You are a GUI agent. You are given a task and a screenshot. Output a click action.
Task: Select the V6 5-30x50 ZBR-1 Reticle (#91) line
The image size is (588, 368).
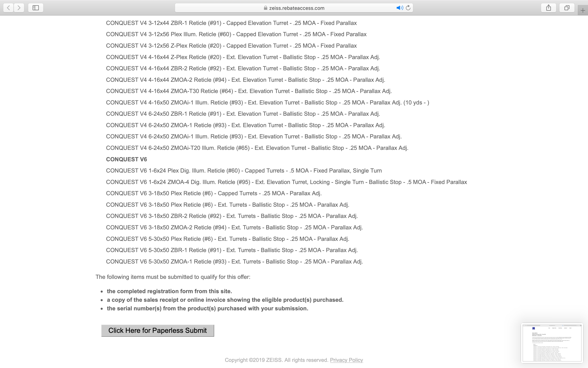(x=232, y=250)
